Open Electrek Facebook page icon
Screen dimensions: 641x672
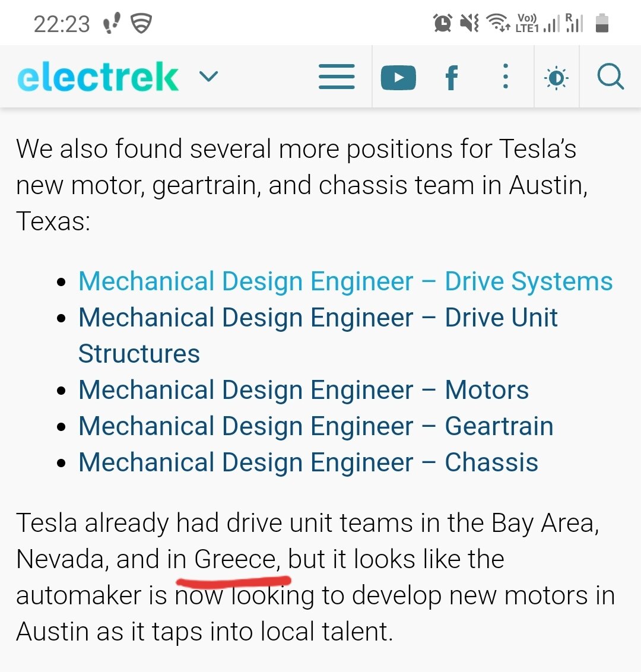coord(451,78)
